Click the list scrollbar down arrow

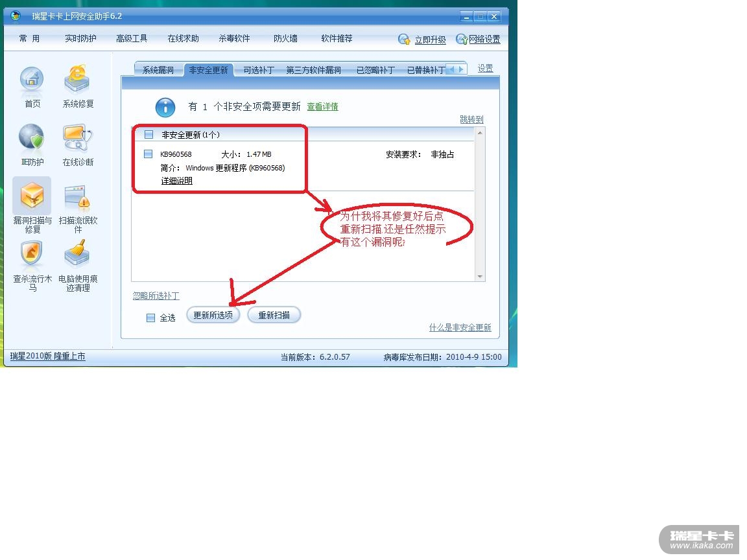[x=480, y=276]
